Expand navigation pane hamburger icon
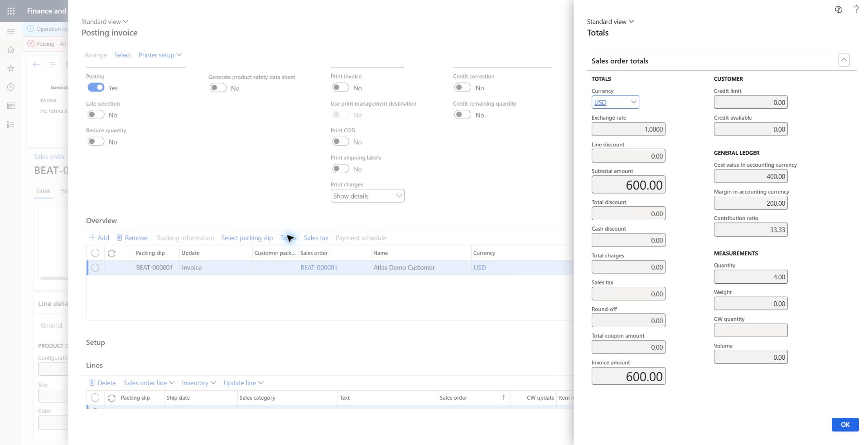868x445 pixels. point(11,31)
